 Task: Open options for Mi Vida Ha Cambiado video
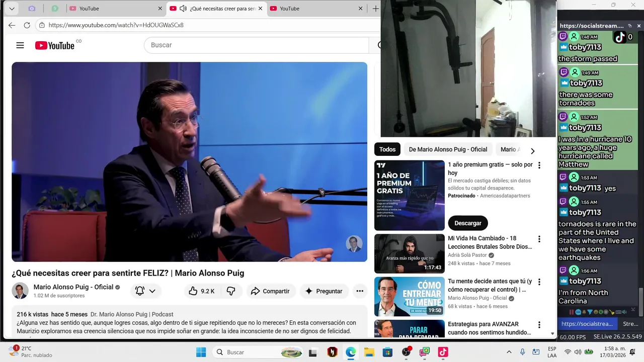click(x=539, y=239)
